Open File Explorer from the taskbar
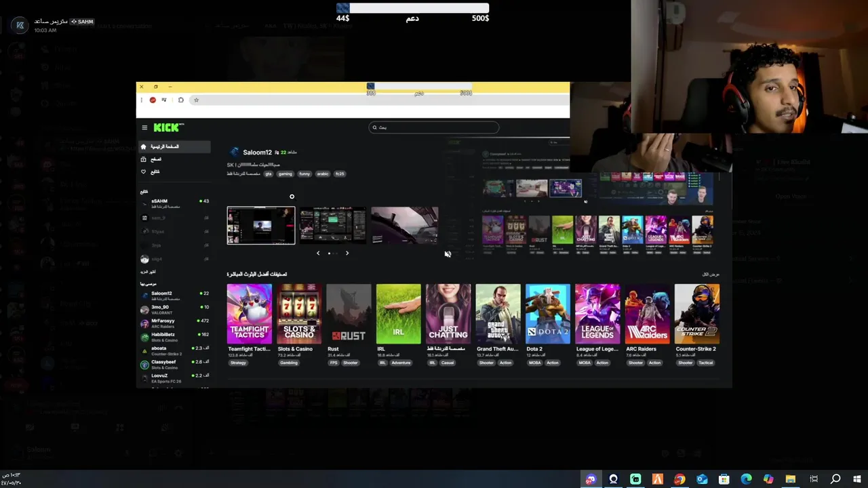Viewport: 868px width, 488px height. pyautogui.click(x=791, y=479)
